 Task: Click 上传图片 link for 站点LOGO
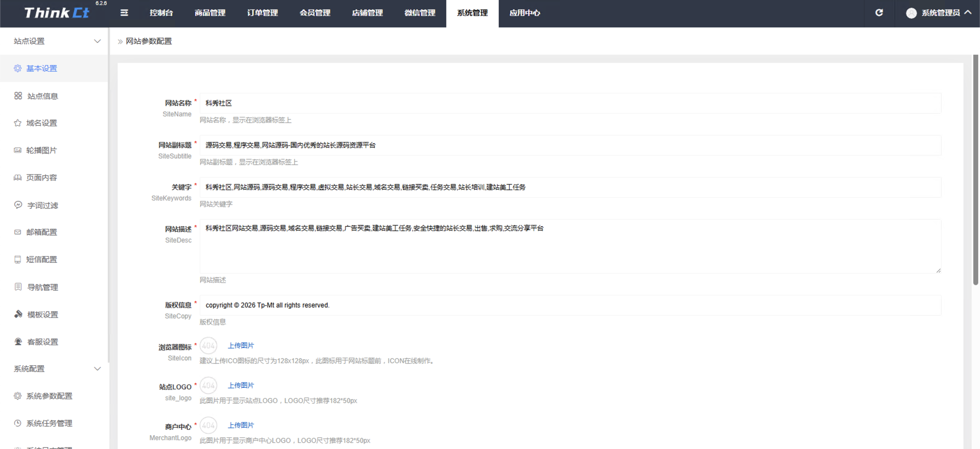[x=241, y=385]
